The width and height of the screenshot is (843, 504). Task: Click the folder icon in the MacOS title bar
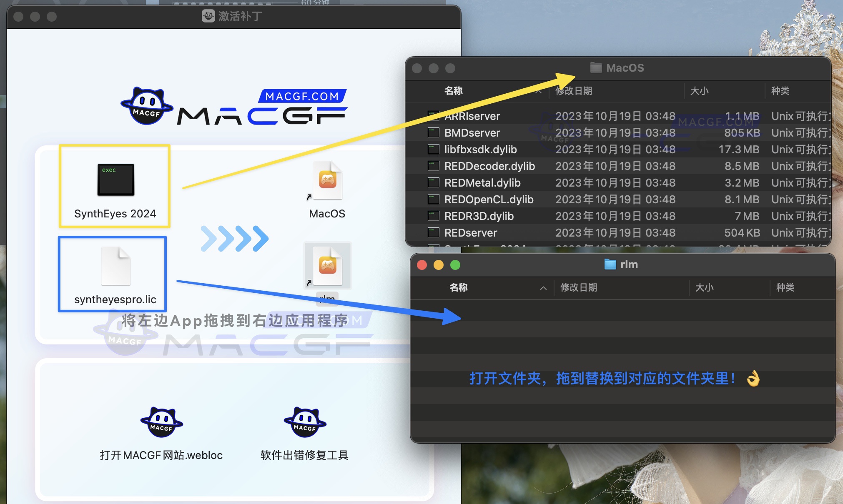point(595,67)
